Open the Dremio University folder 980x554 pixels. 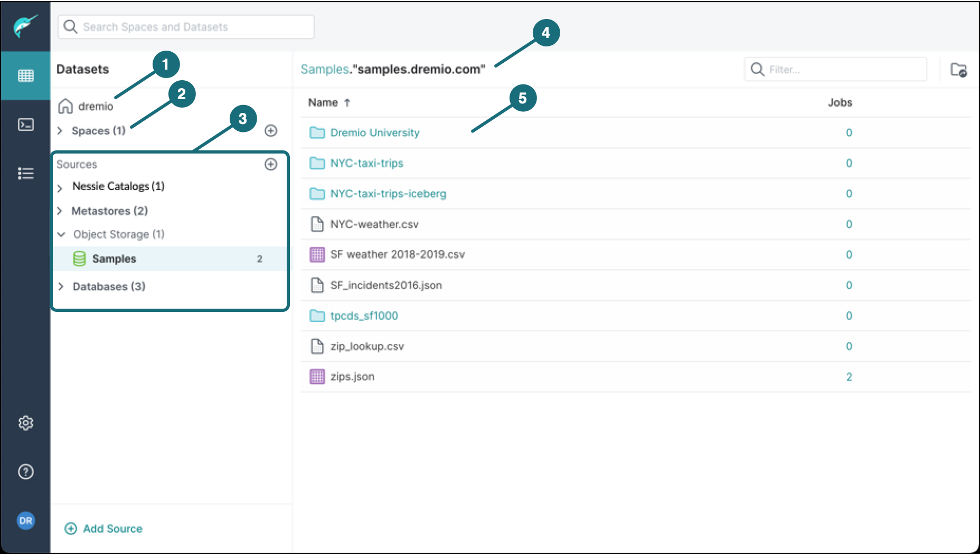point(375,132)
